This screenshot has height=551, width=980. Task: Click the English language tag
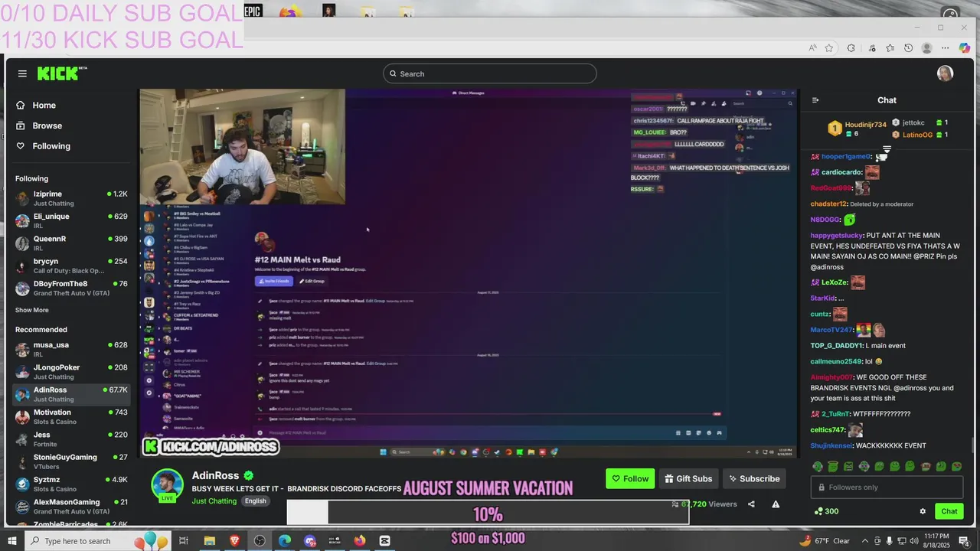[x=256, y=501]
